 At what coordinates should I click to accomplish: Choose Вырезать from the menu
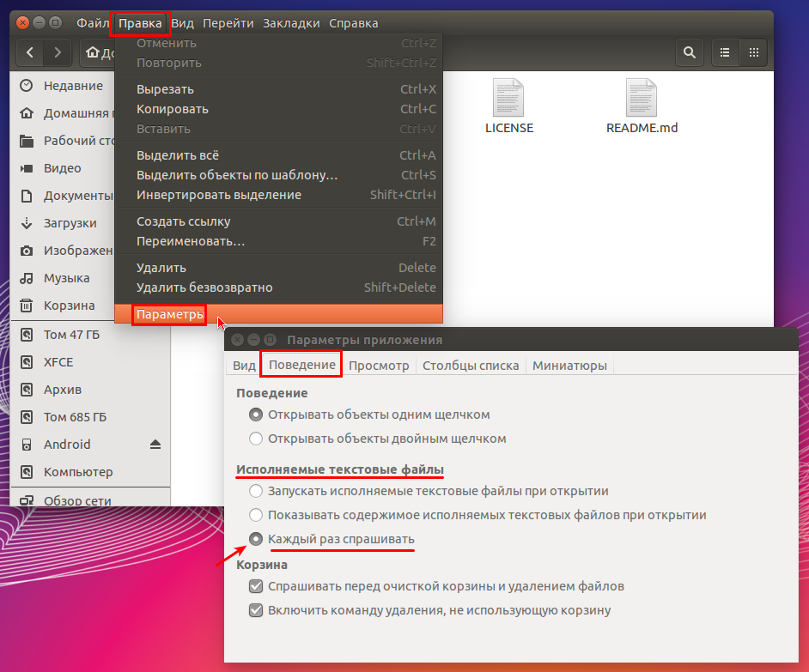tap(278, 89)
